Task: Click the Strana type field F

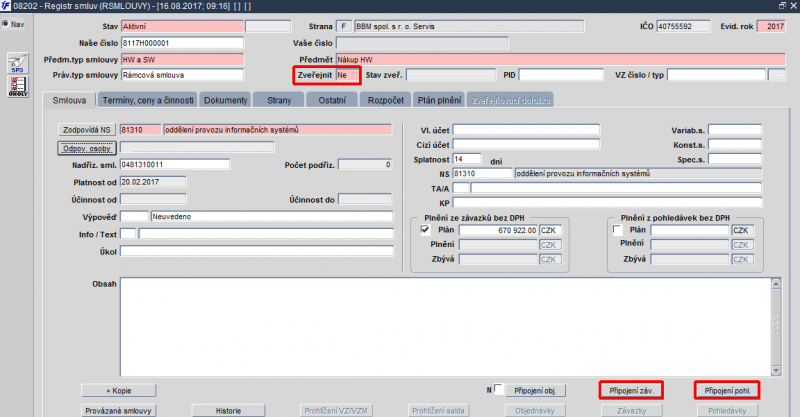Action: pyautogui.click(x=343, y=27)
